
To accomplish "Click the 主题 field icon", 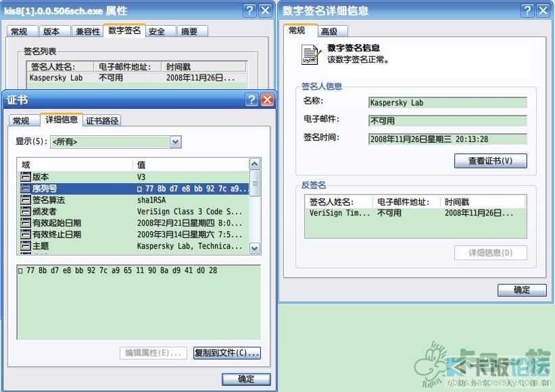I will 26,245.
